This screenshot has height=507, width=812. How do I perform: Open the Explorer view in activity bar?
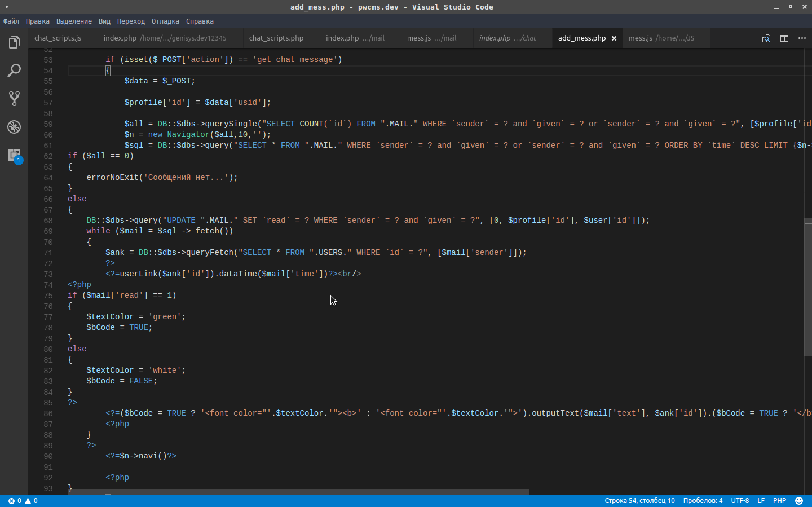tap(14, 42)
